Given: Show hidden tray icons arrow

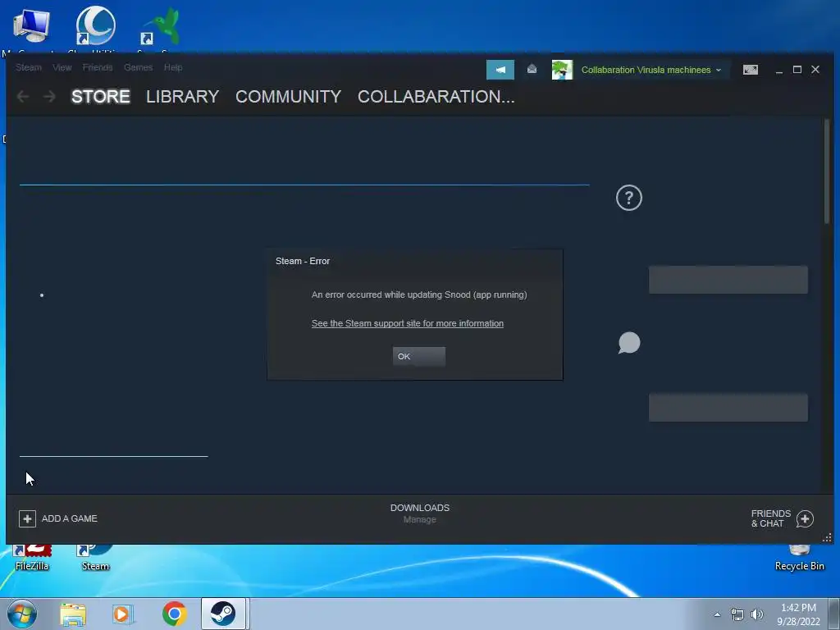Looking at the screenshot, I should pos(717,614).
